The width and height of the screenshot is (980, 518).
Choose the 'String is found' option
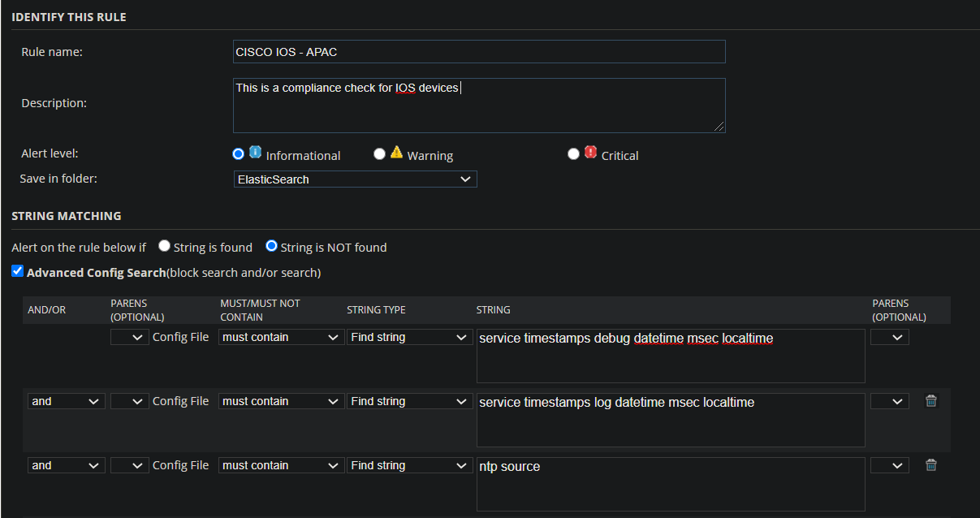pyautogui.click(x=164, y=246)
